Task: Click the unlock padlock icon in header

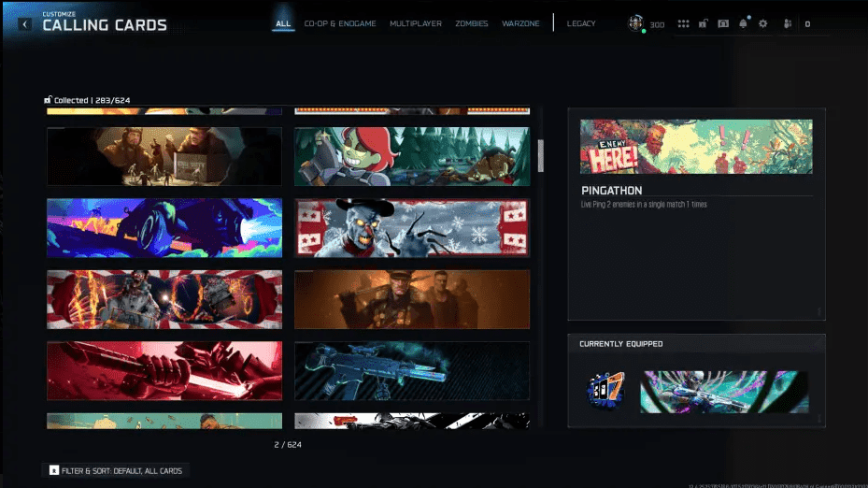Action: point(703,24)
